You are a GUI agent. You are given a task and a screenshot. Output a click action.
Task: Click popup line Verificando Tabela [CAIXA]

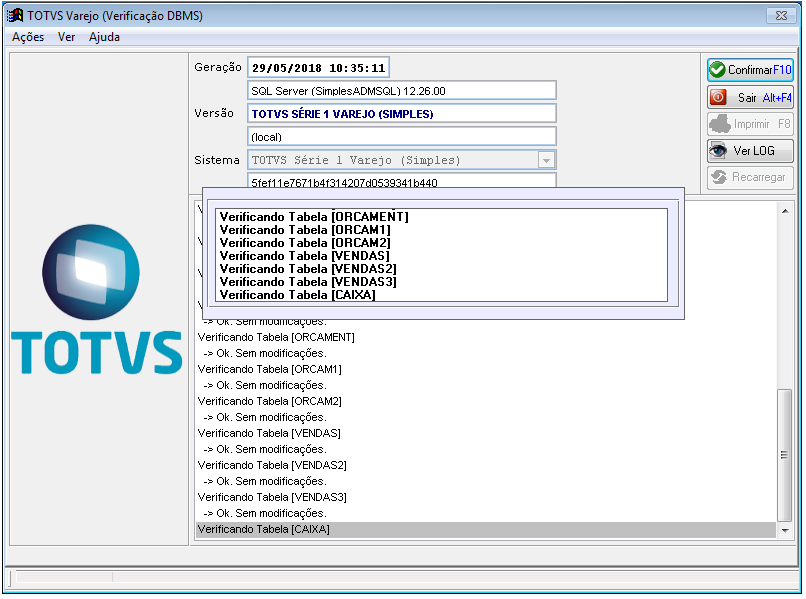click(x=298, y=295)
